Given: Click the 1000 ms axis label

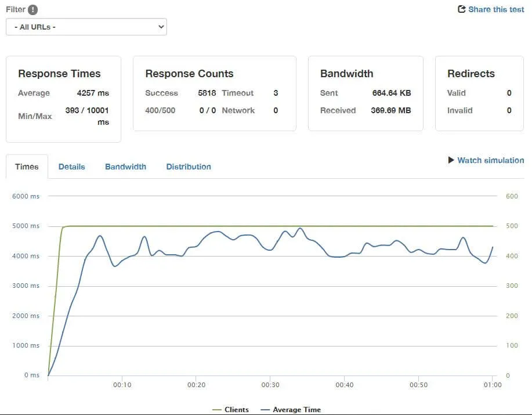Looking at the screenshot, I should [26, 345].
